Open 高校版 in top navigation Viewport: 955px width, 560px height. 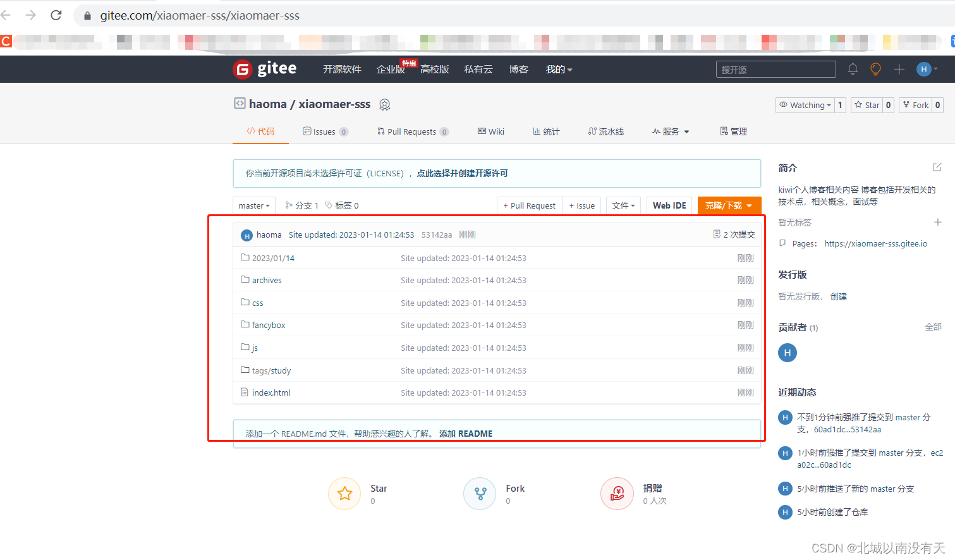point(435,70)
